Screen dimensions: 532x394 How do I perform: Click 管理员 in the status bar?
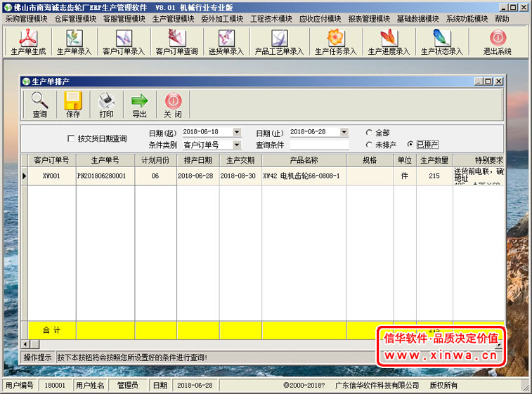click(128, 385)
